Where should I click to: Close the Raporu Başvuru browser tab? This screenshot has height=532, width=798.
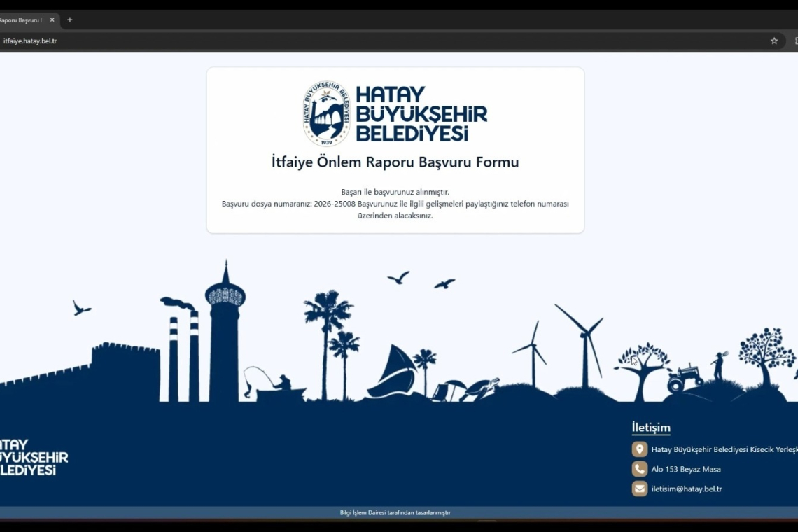pyautogui.click(x=52, y=20)
